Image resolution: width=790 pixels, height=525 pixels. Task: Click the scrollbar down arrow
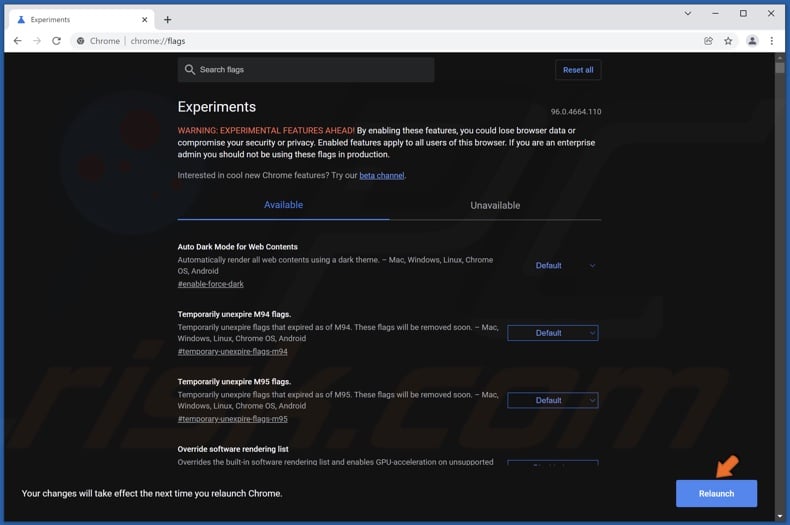click(x=779, y=516)
